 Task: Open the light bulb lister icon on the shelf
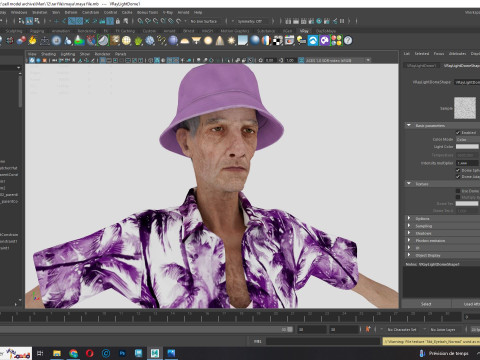(x=301, y=41)
